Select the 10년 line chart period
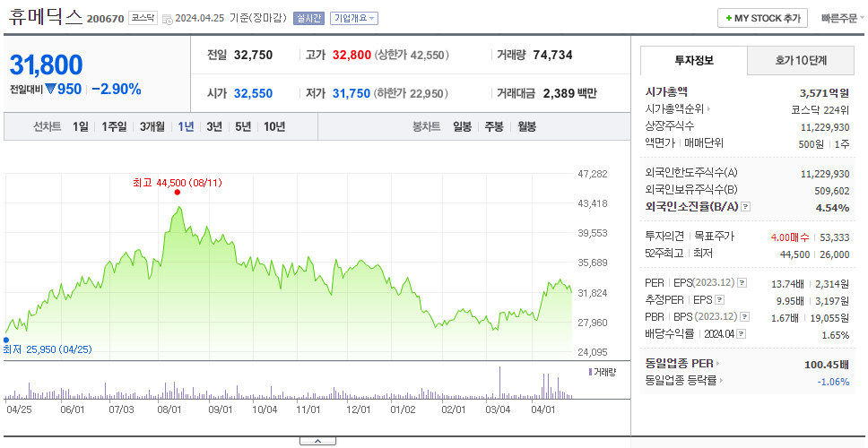 click(x=274, y=126)
